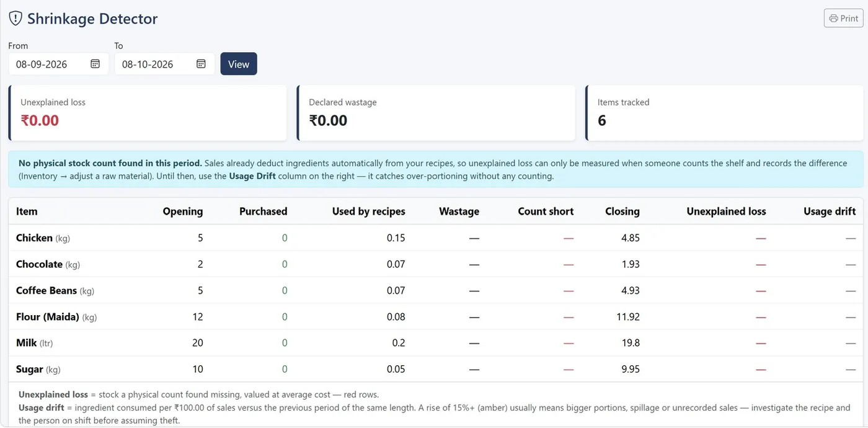Select the Declared wastage summary card

pyautogui.click(x=436, y=113)
